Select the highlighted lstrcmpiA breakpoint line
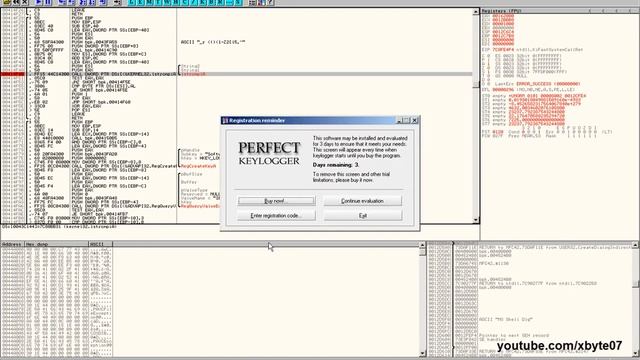640x360 pixels. point(237,74)
